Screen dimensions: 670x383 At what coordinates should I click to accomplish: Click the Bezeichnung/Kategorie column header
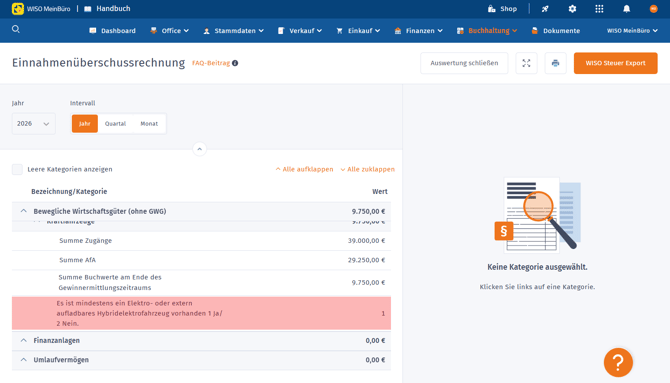point(69,192)
